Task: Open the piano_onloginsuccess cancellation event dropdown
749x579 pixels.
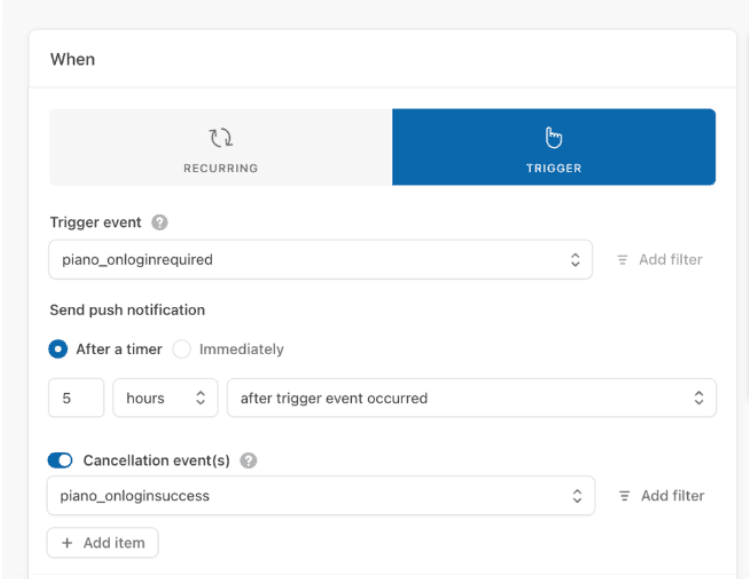Action: click(x=321, y=496)
